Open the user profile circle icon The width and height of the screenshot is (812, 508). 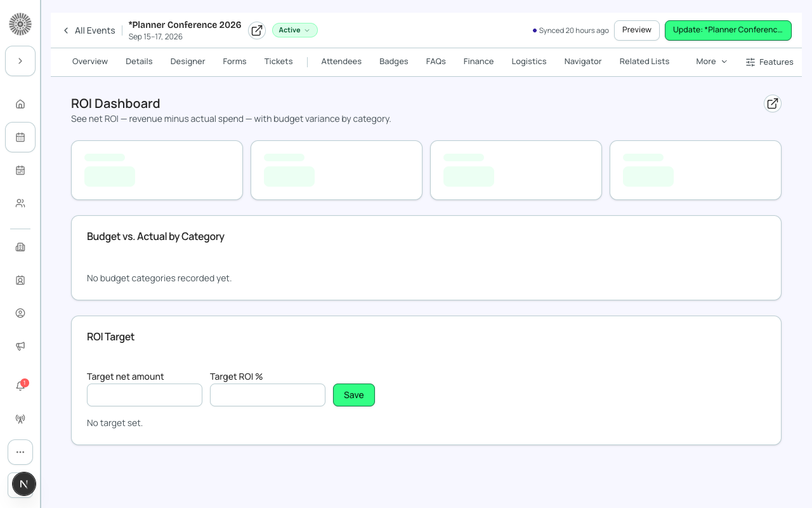[x=20, y=313]
